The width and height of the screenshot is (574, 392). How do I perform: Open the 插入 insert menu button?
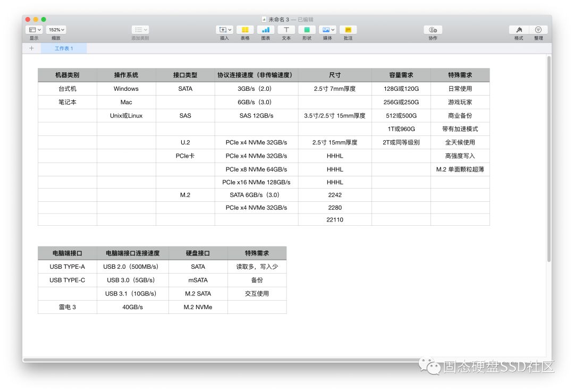click(224, 30)
